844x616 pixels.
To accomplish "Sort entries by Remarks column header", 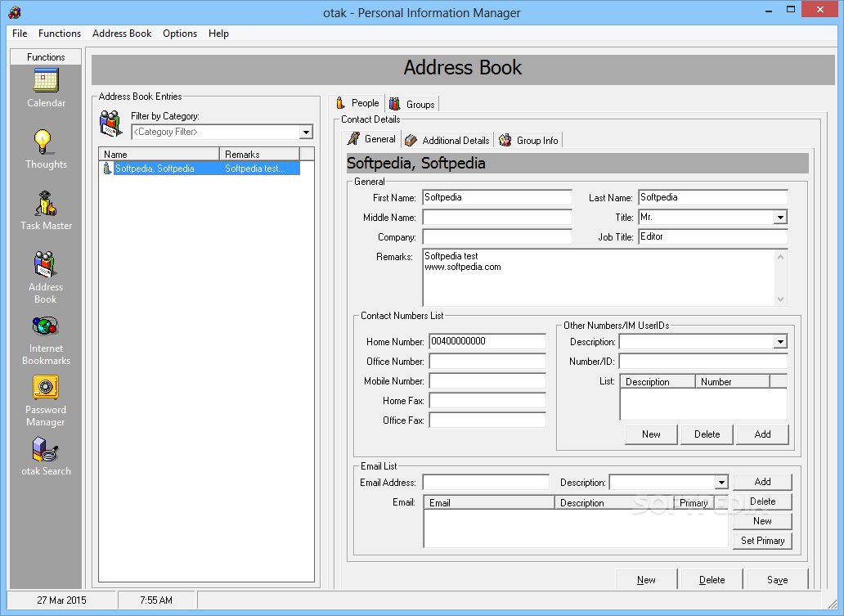I will pyautogui.click(x=259, y=154).
